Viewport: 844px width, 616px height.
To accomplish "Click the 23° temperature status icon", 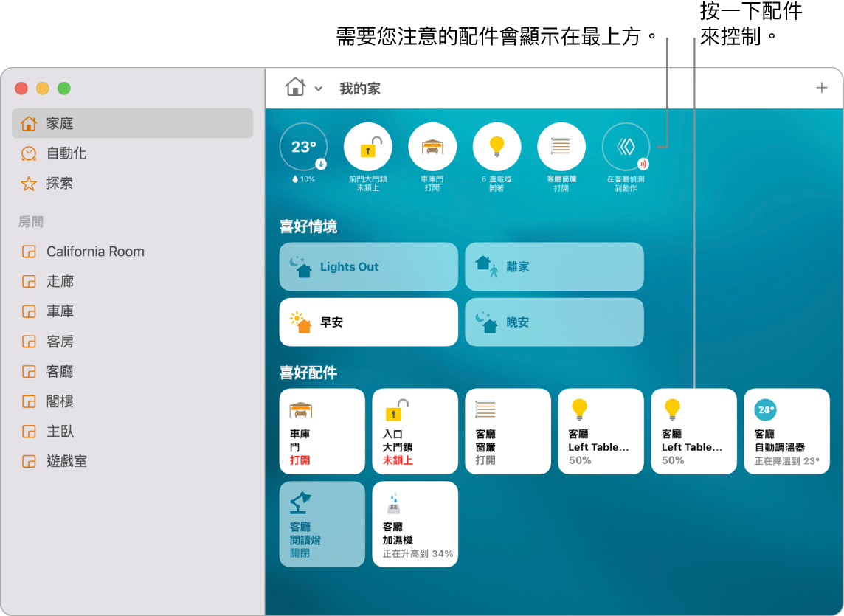I will click(x=303, y=146).
